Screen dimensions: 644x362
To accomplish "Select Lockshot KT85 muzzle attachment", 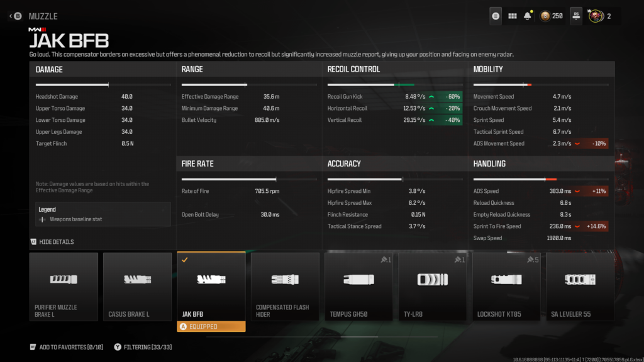I will pos(506,287).
